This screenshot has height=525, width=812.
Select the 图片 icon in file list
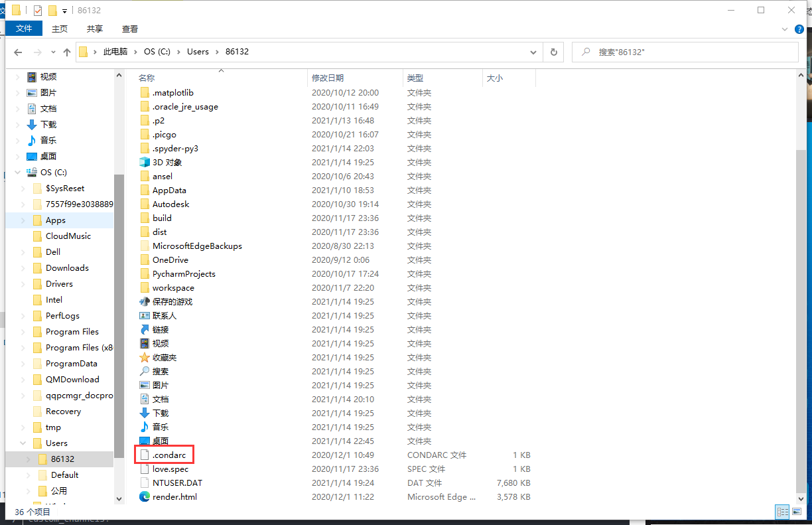[145, 386]
